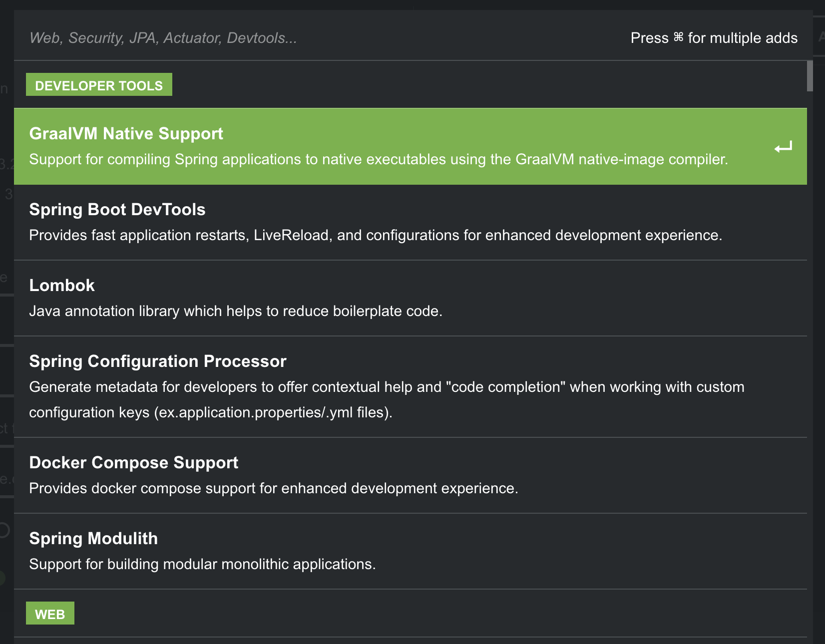Viewport: 825px width, 644px height.
Task: Click the ⌘ command key symbol
Action: [678, 37]
